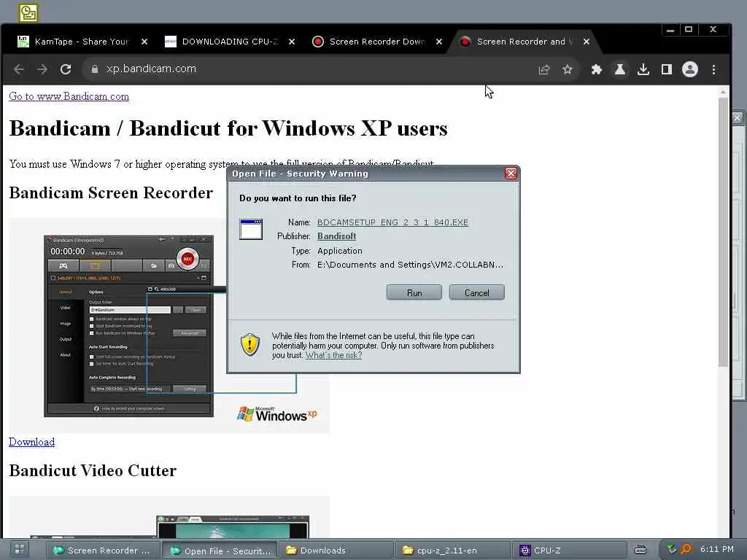Image resolution: width=747 pixels, height=560 pixels.
Task: Go forward with browser forward arrow
Action: point(42,69)
